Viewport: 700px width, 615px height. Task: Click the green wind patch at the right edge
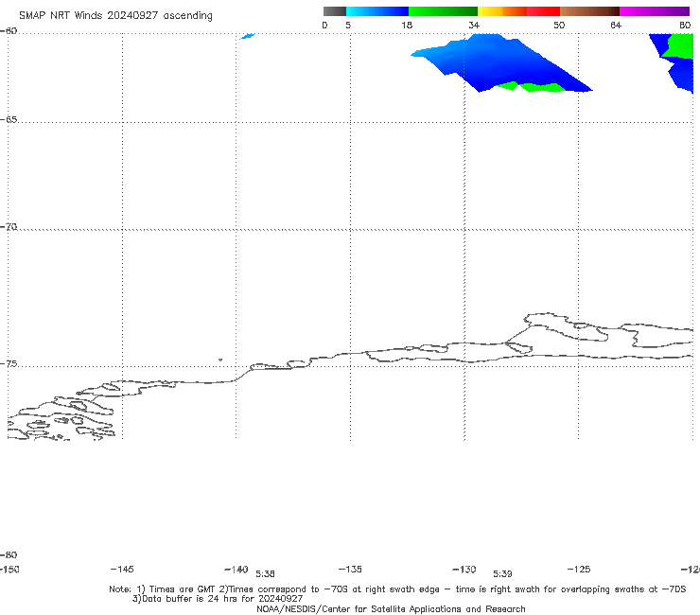(681, 46)
